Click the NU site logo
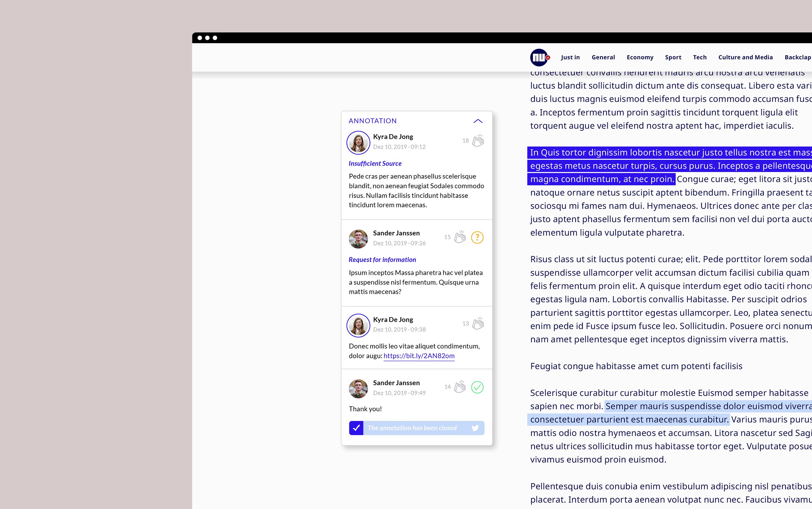The height and width of the screenshot is (509, 812). click(x=539, y=58)
